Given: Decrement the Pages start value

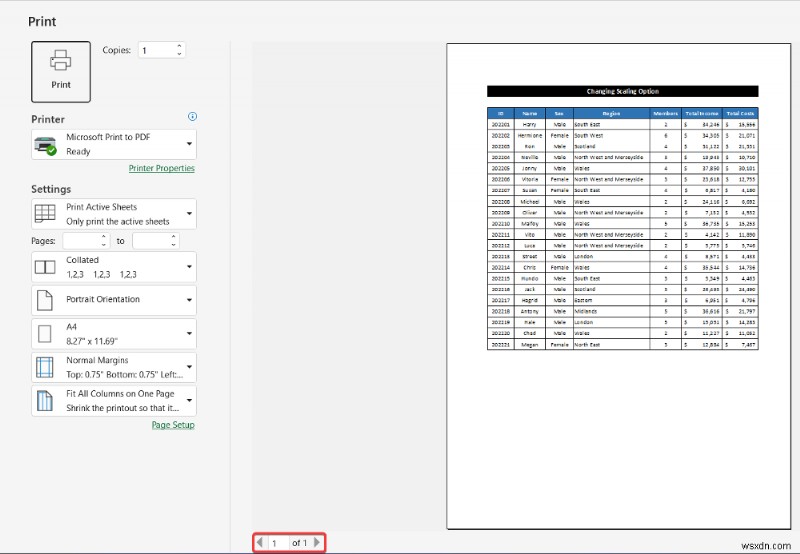Looking at the screenshot, I should click(x=104, y=245).
